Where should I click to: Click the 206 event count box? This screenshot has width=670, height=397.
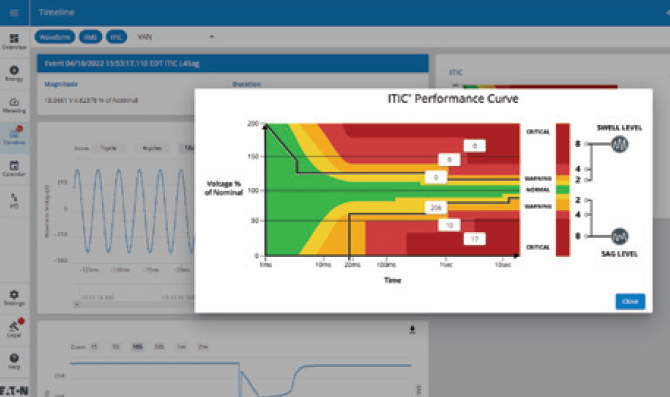(436, 208)
